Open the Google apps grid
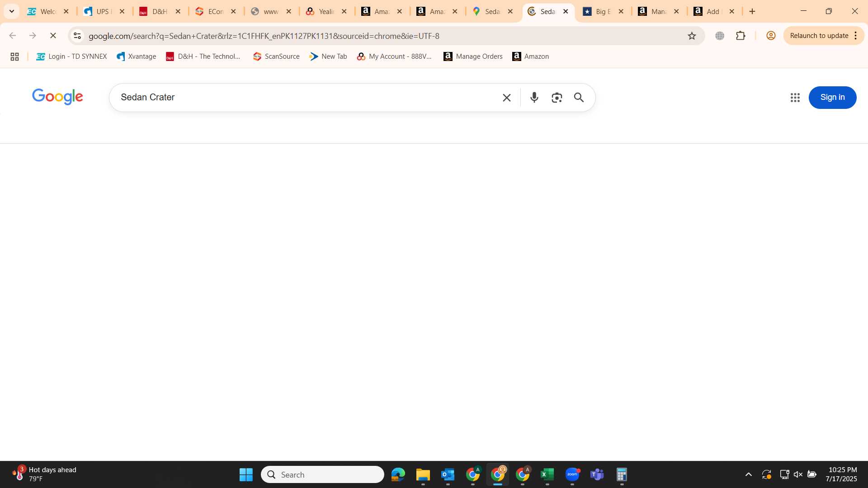This screenshot has width=868, height=488. coord(795,98)
